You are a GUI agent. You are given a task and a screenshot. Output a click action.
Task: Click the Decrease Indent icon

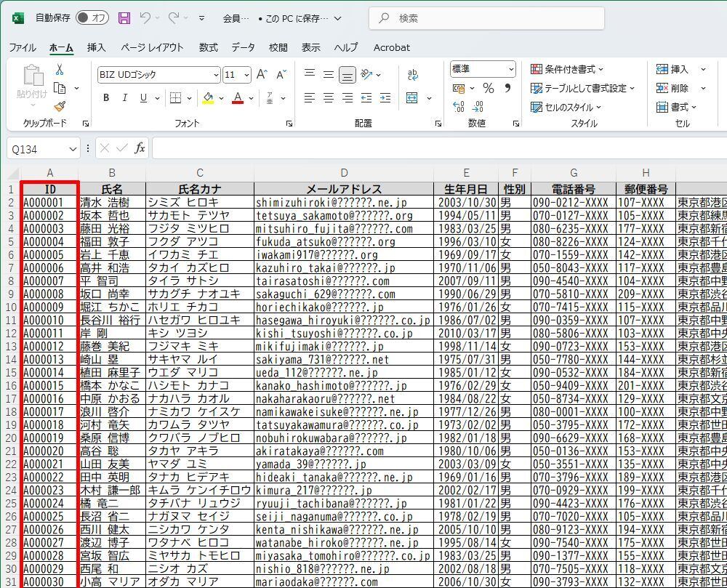366,98
